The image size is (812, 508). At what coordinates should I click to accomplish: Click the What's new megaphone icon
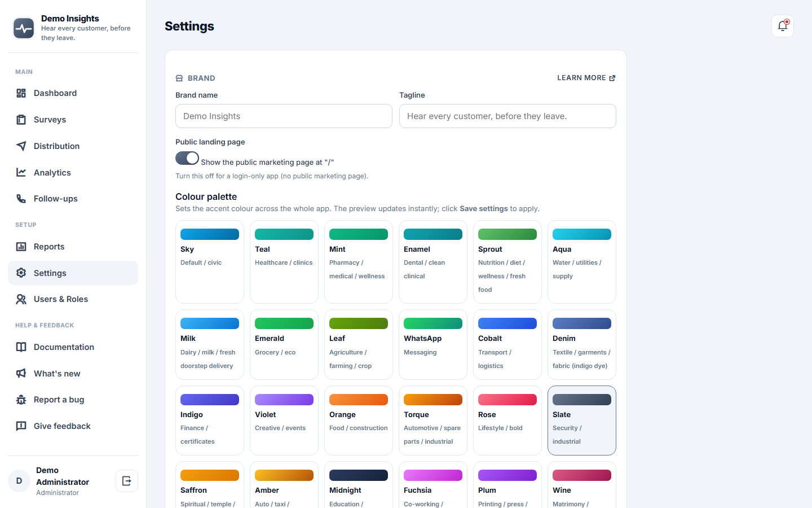(21, 374)
